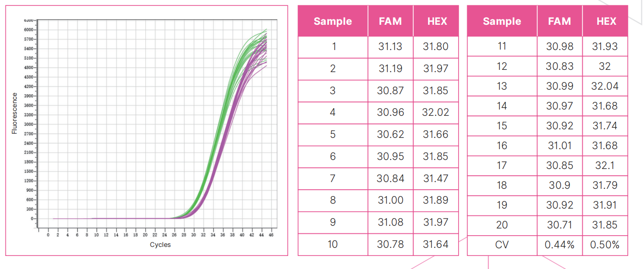Click FAM value 30.71 for sample 20

559,225
